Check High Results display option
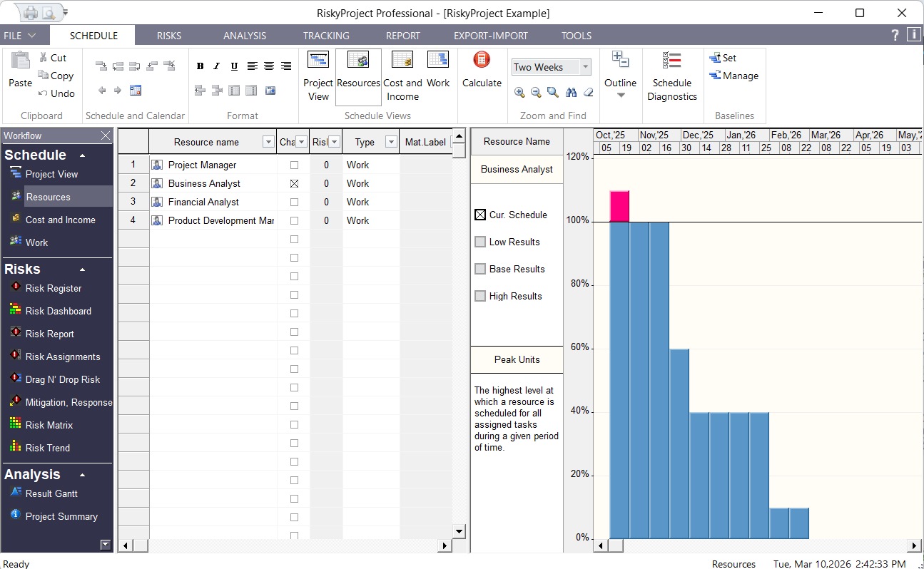924x569 pixels. 480,296
